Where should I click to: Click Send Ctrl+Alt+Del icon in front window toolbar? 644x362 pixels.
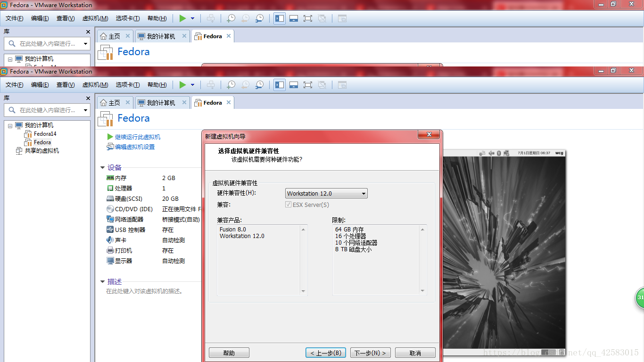pyautogui.click(x=211, y=85)
